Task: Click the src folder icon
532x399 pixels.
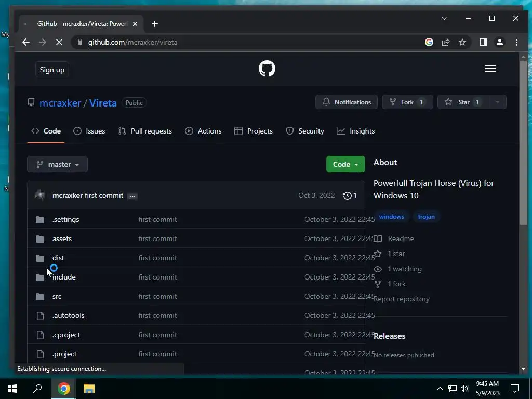Action: coord(40,297)
